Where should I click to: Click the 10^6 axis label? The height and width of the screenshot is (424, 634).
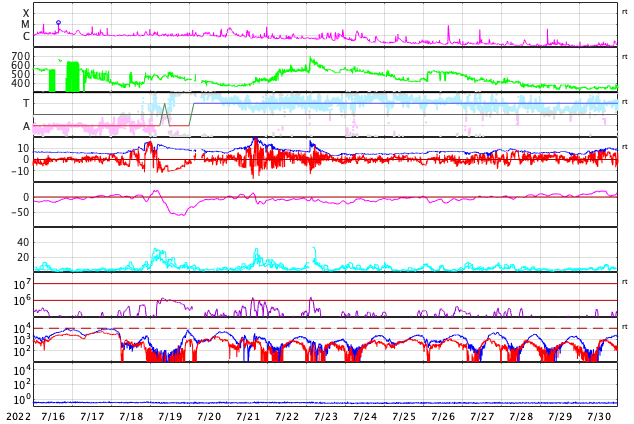point(22,301)
